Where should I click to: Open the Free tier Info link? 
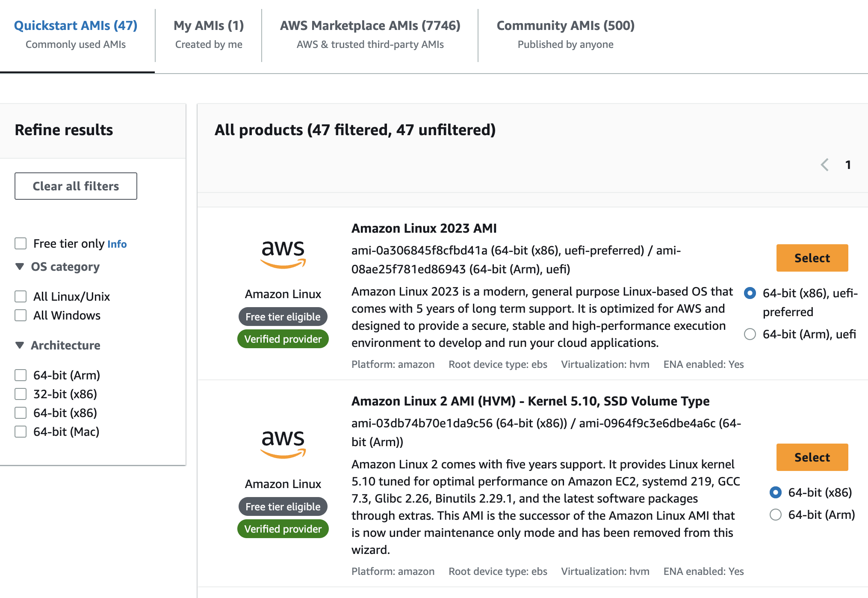click(x=117, y=244)
